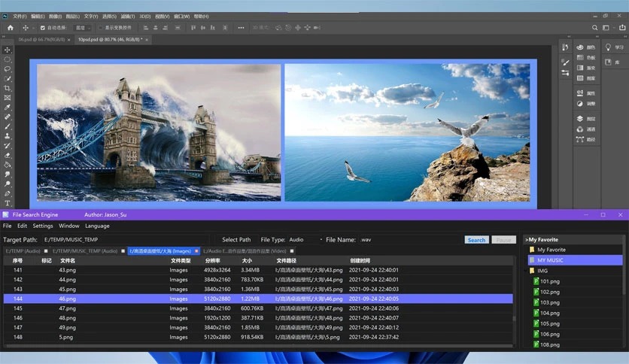Screen dimensions: 629x364
Task: Switch to the 06.psd document tab
Action: point(41,40)
